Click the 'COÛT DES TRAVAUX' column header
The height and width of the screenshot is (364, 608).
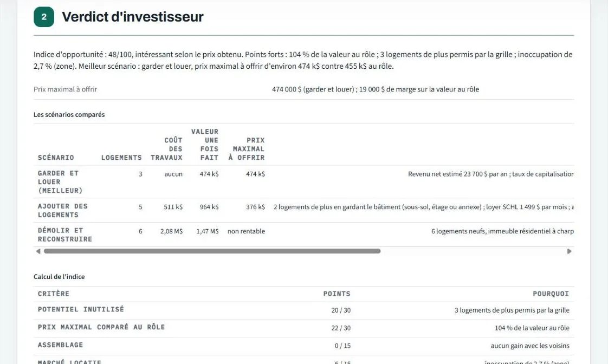[x=167, y=148]
